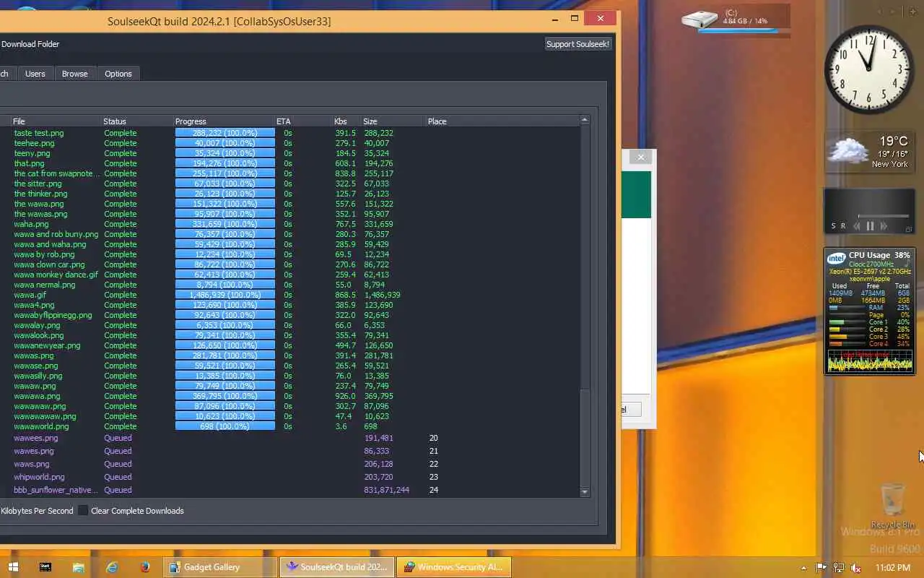Switch to SoulseekQt taskbar button
The width and height of the screenshot is (924, 578).
click(x=337, y=567)
